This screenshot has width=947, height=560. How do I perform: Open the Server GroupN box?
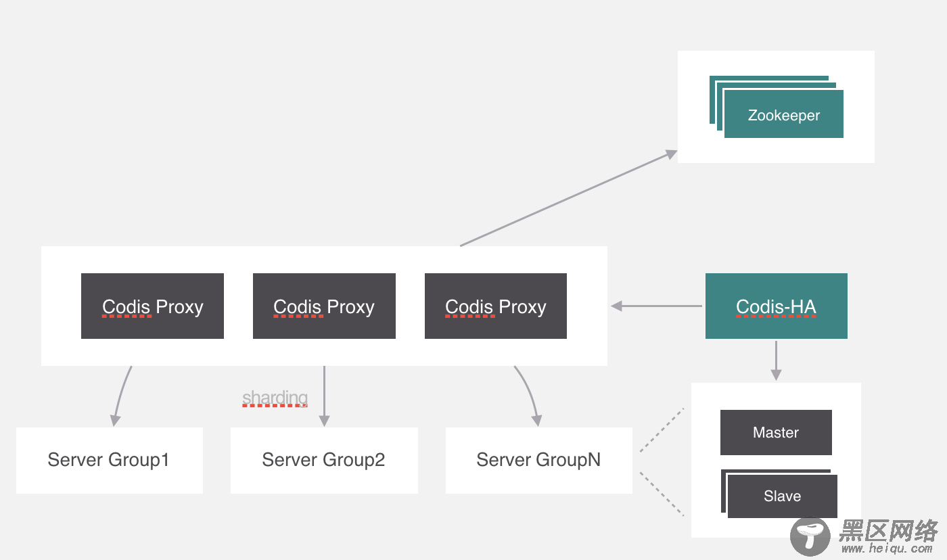click(538, 460)
